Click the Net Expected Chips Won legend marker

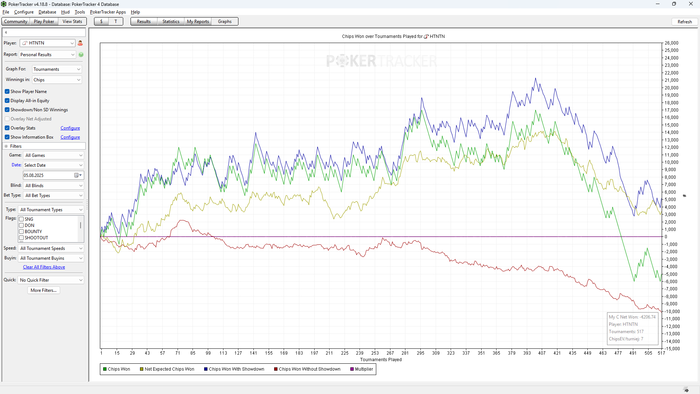[142, 369]
